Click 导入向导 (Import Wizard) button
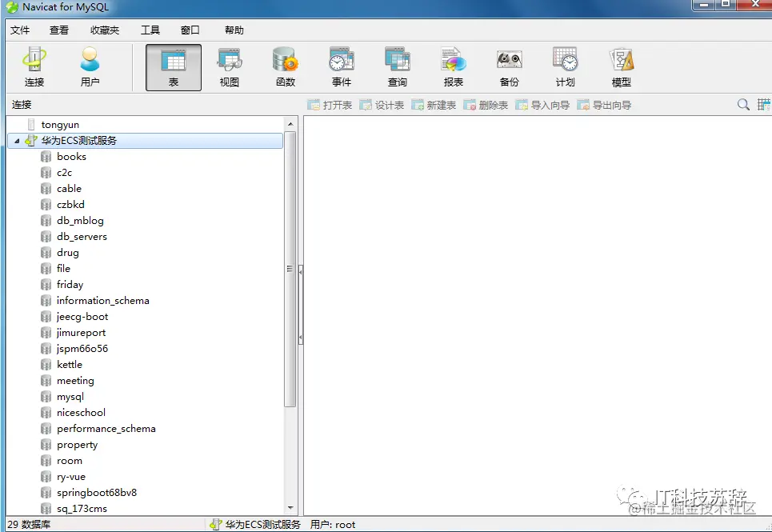This screenshot has height=532, width=772. [x=542, y=105]
